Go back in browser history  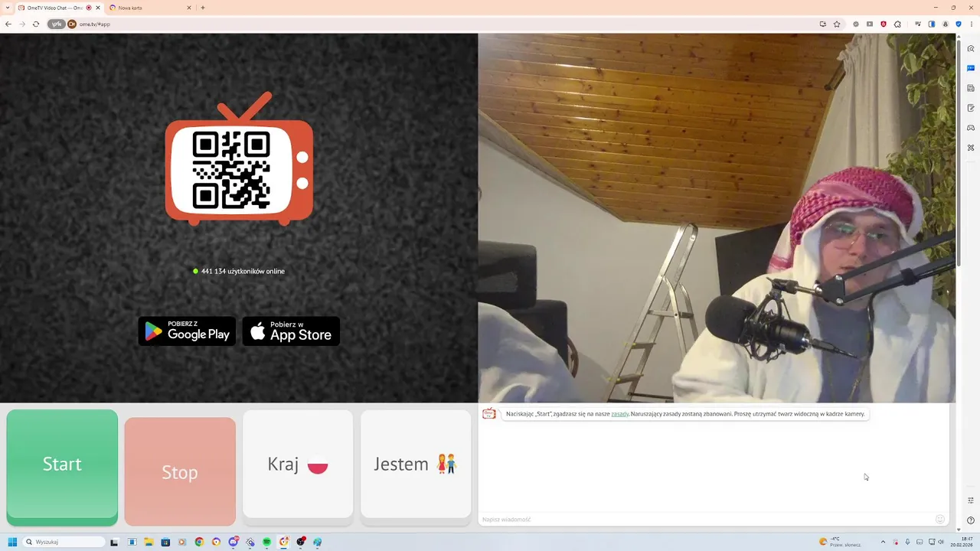(8, 24)
